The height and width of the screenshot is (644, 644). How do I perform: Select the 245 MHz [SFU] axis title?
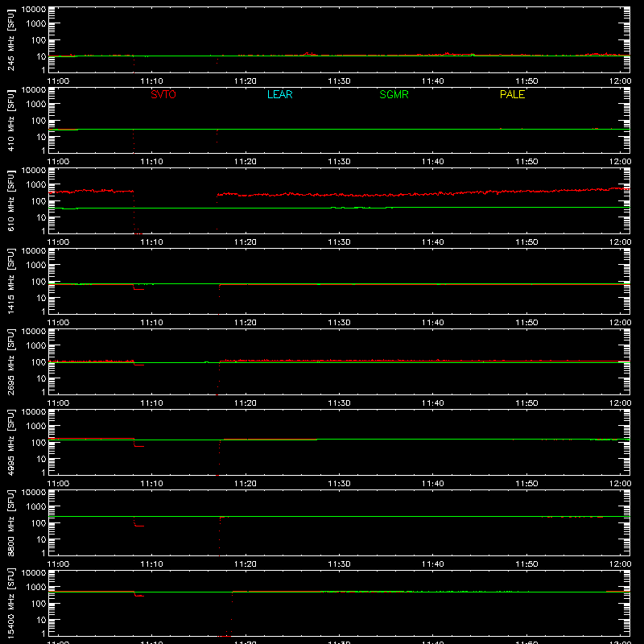click(x=11, y=41)
